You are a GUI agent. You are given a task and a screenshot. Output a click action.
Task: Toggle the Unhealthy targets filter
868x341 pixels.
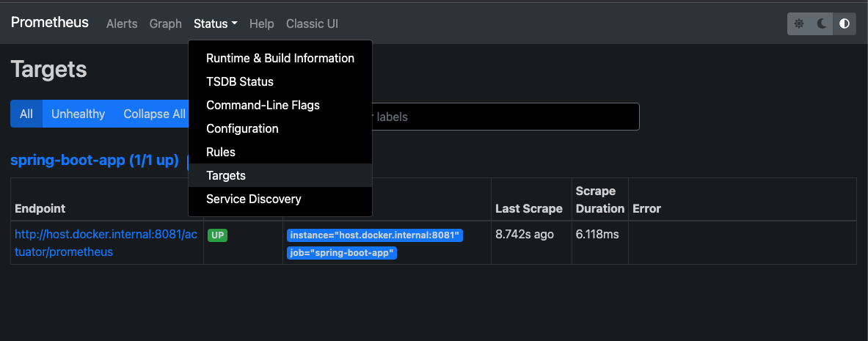pyautogui.click(x=78, y=114)
